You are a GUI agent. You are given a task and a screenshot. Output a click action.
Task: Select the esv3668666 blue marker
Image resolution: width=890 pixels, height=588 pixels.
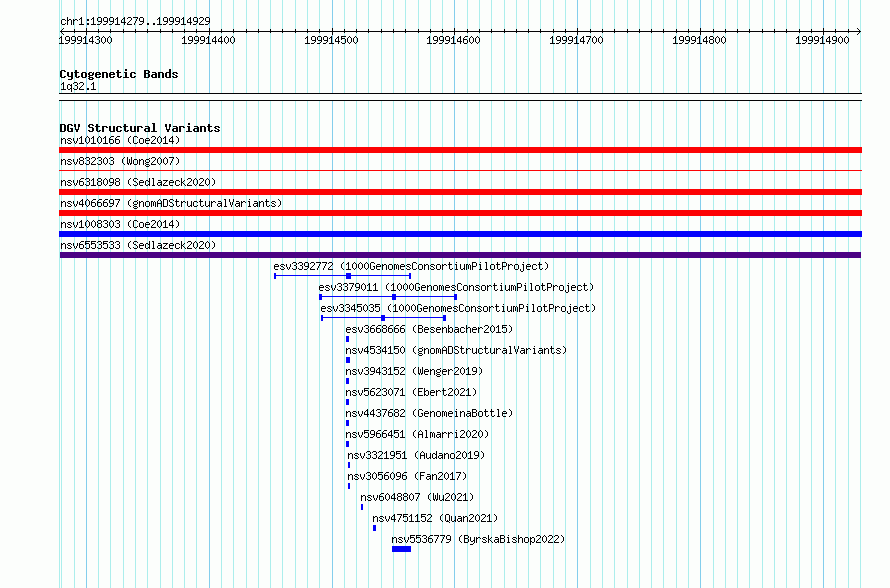pyautogui.click(x=347, y=339)
